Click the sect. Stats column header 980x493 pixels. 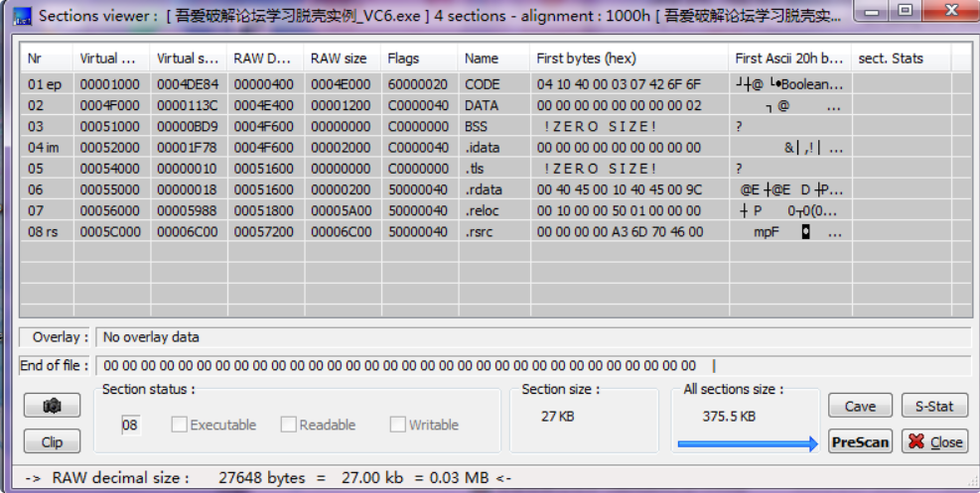click(902, 59)
